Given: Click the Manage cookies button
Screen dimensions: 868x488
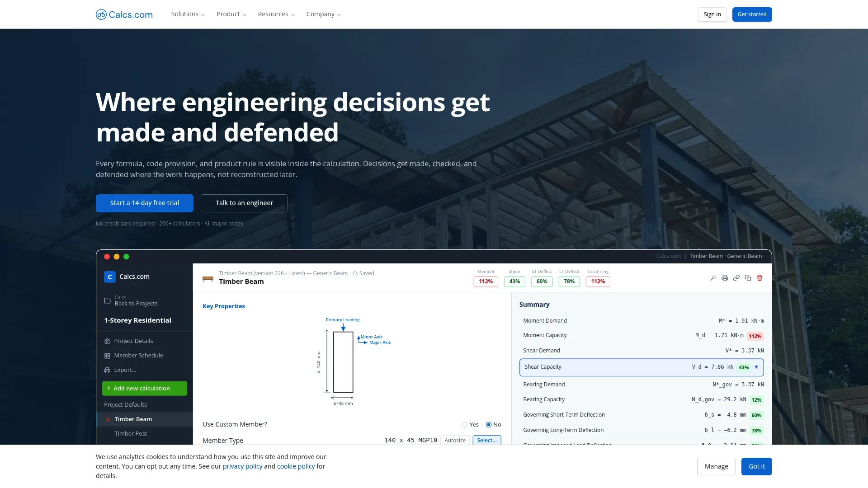Looking at the screenshot, I should [717, 466].
